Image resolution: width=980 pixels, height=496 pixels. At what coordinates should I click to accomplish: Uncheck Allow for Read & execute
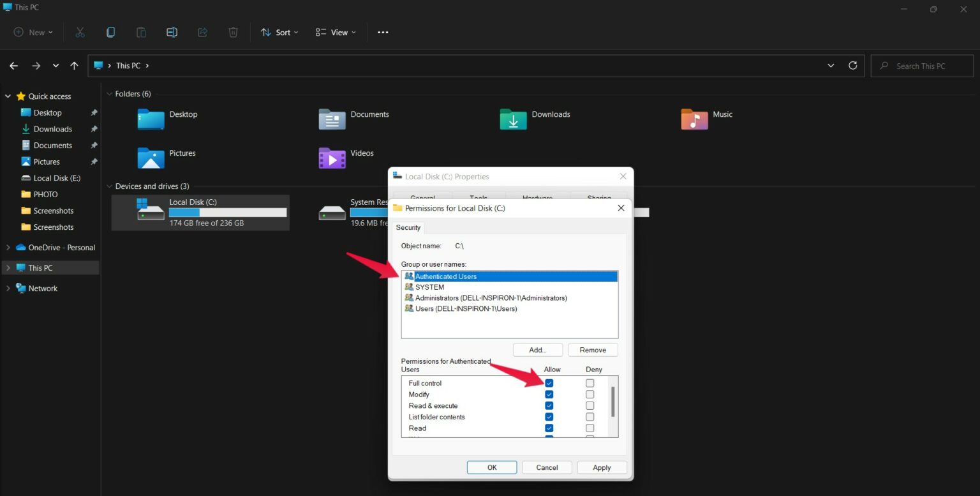click(549, 405)
